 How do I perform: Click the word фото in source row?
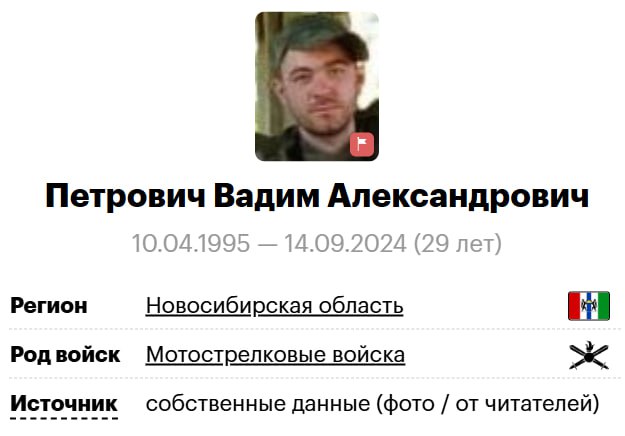point(409,404)
